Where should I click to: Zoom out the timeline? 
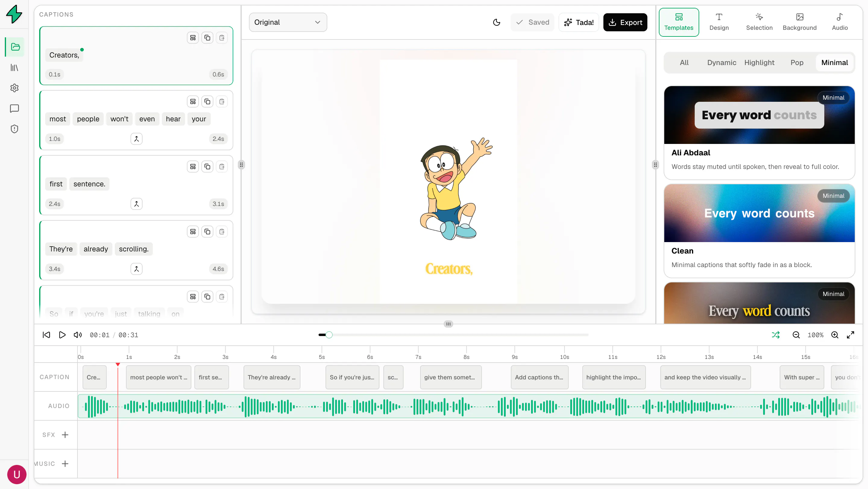coord(796,335)
